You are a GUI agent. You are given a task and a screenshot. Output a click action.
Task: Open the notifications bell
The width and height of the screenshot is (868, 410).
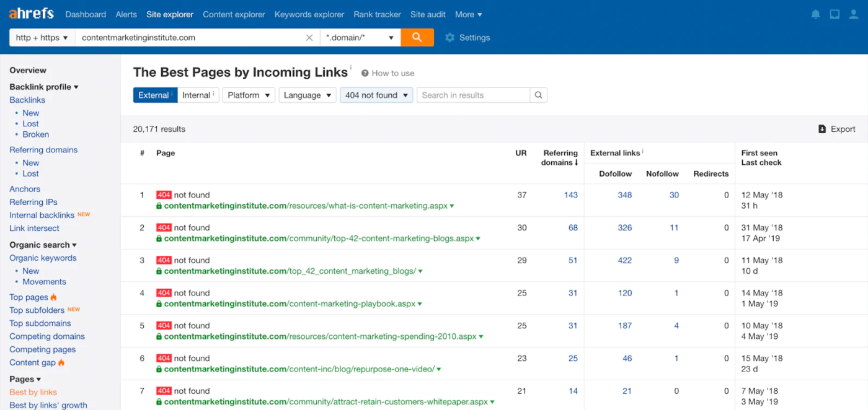tap(816, 14)
